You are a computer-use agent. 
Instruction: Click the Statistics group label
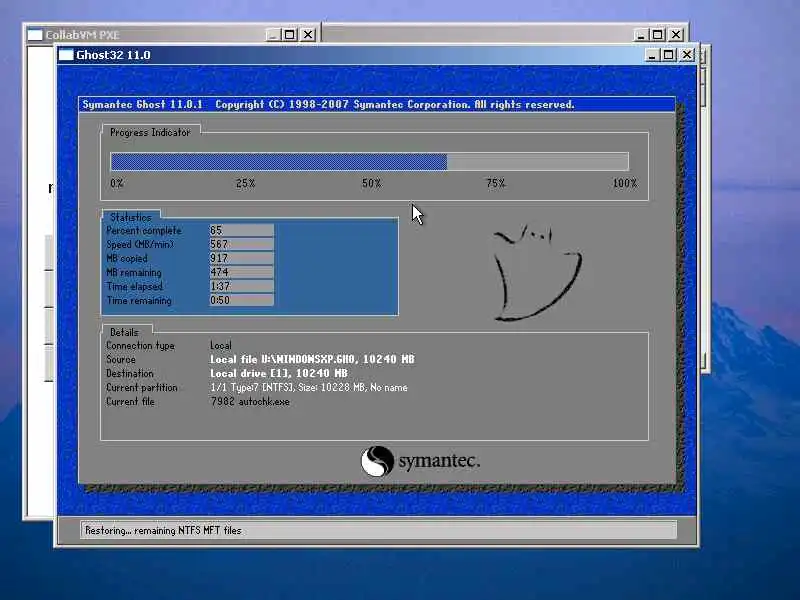pos(131,217)
